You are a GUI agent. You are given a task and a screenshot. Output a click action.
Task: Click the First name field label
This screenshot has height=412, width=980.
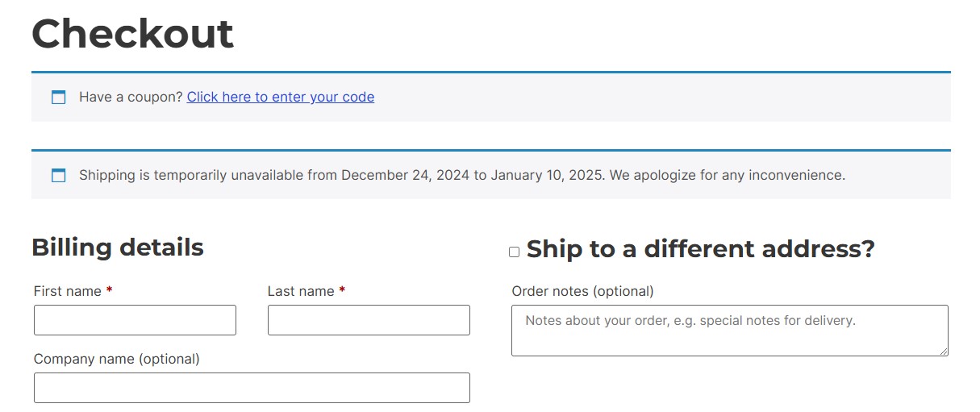68,291
